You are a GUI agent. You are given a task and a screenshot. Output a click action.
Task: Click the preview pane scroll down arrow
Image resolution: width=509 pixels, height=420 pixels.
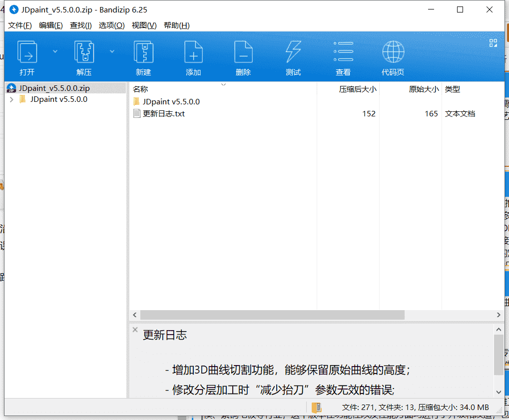[x=499, y=392]
